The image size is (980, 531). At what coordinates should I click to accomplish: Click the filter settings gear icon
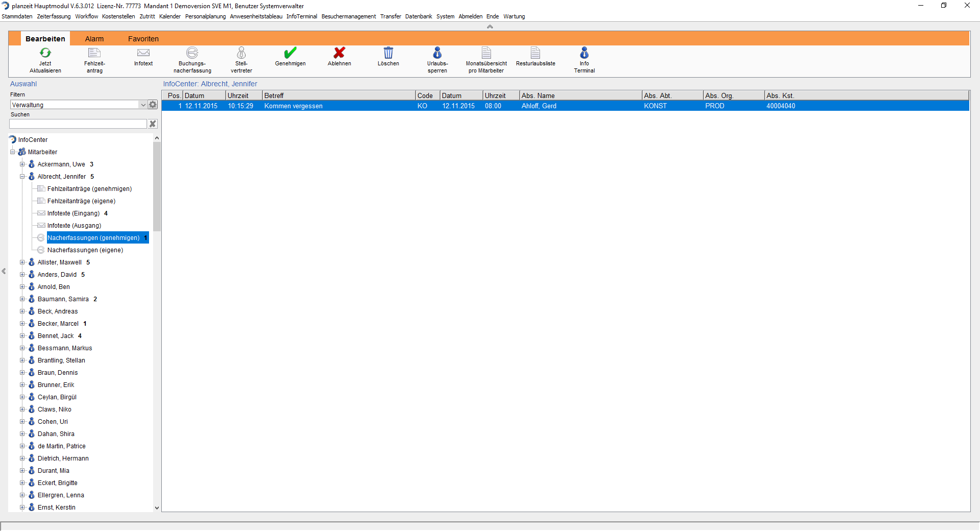coord(153,105)
